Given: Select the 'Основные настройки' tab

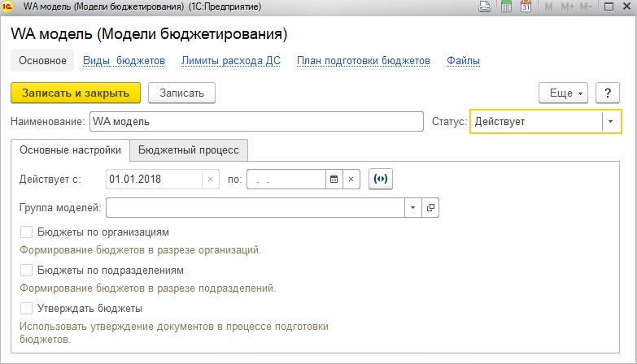Looking at the screenshot, I should (70, 150).
